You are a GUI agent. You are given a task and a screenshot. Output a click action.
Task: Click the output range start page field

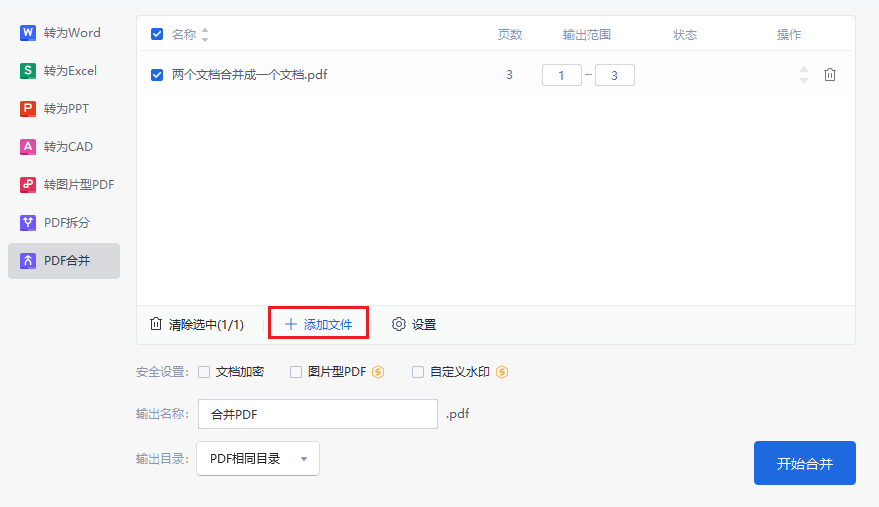tap(562, 75)
